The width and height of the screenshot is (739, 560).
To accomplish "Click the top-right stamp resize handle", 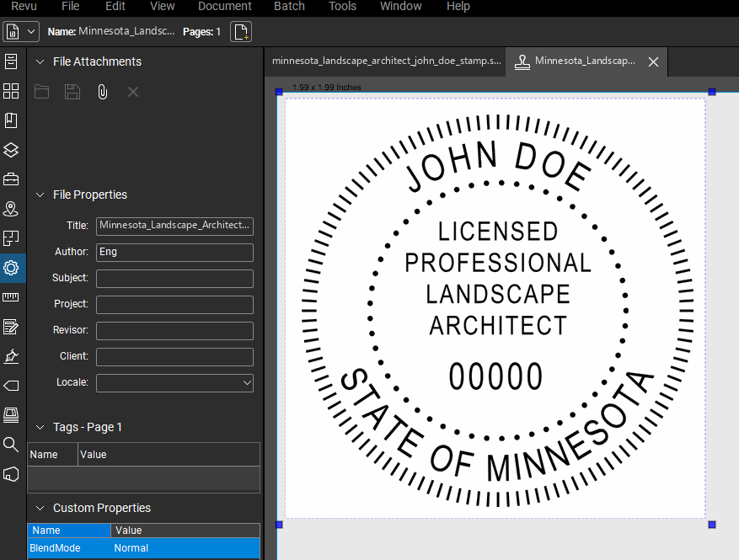I will (712, 92).
